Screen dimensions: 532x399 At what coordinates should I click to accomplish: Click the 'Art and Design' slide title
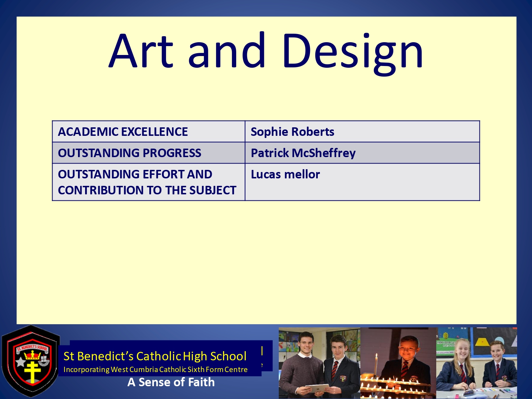266,51
